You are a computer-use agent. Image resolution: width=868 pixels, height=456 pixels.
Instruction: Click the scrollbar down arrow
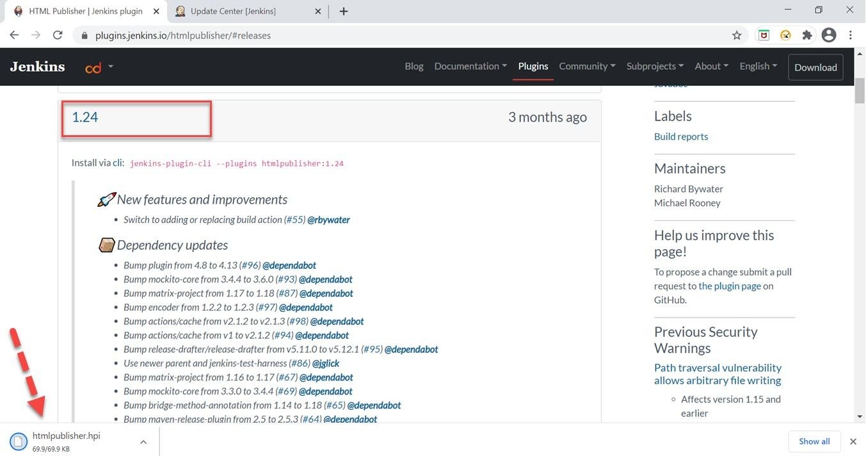pos(860,417)
